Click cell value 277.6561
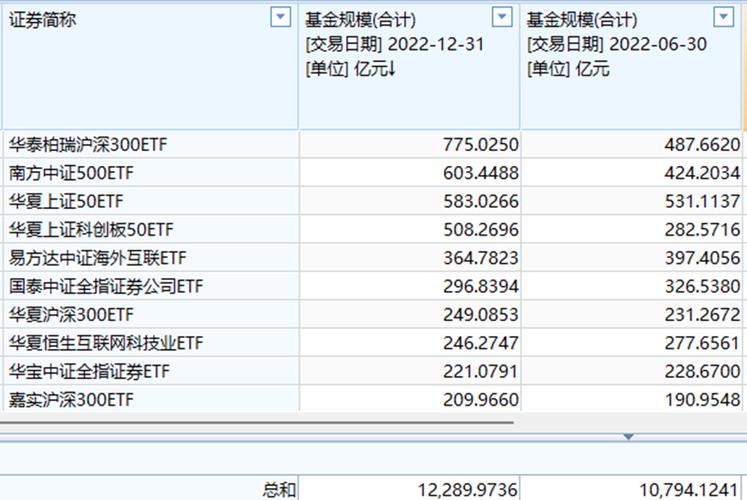 click(x=703, y=343)
